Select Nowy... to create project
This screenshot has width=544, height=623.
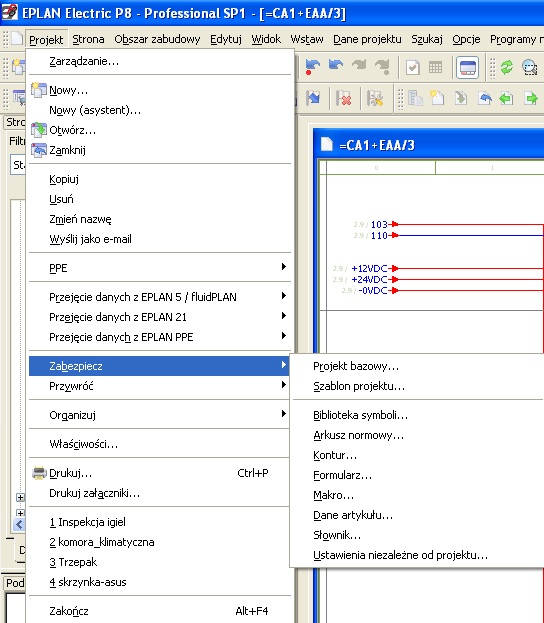click(x=160, y=90)
